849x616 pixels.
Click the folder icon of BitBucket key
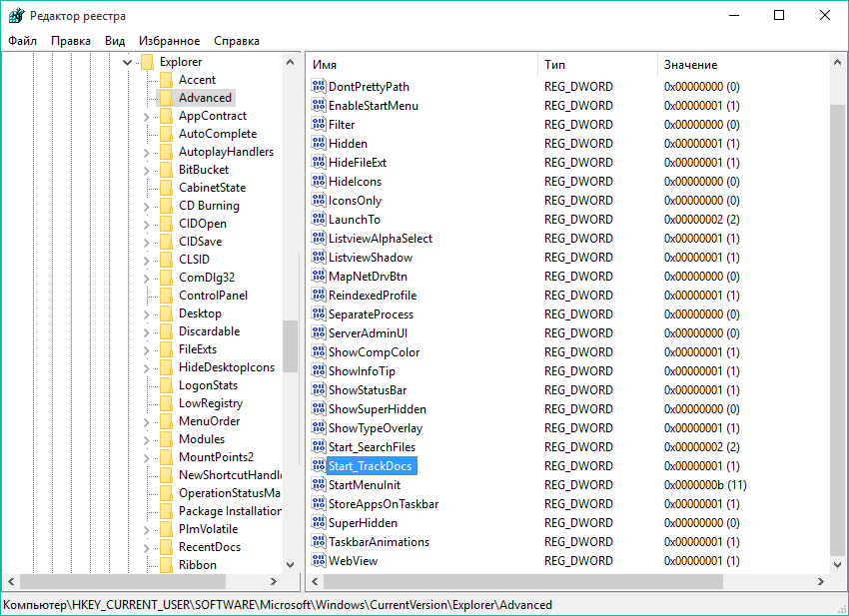[x=166, y=170]
